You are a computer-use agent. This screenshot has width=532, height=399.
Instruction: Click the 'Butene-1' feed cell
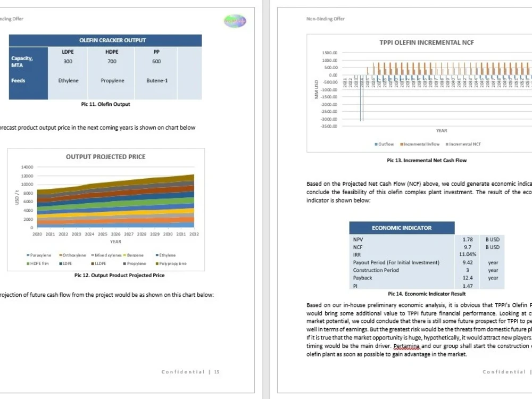pos(157,80)
